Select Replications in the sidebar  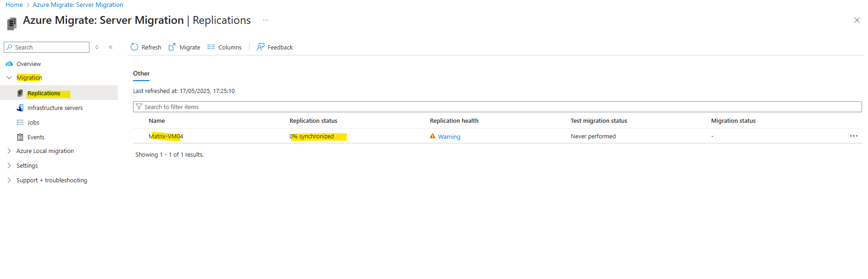point(44,93)
